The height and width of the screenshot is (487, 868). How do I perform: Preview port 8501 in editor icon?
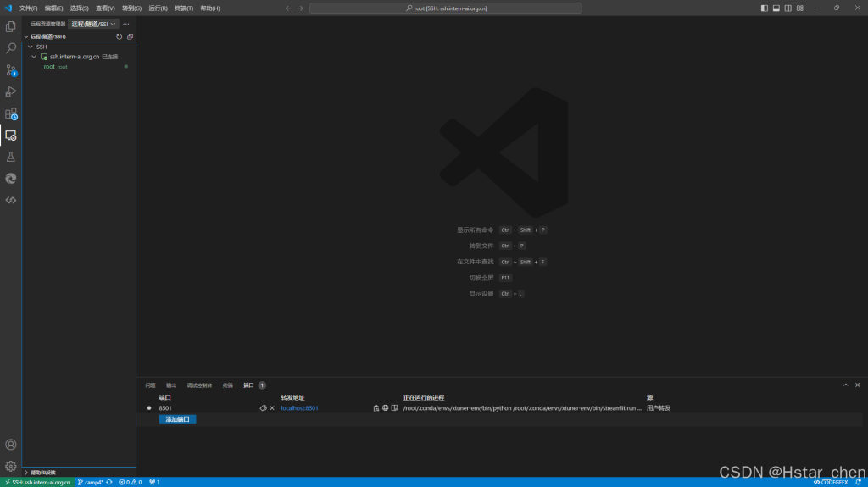(x=395, y=408)
